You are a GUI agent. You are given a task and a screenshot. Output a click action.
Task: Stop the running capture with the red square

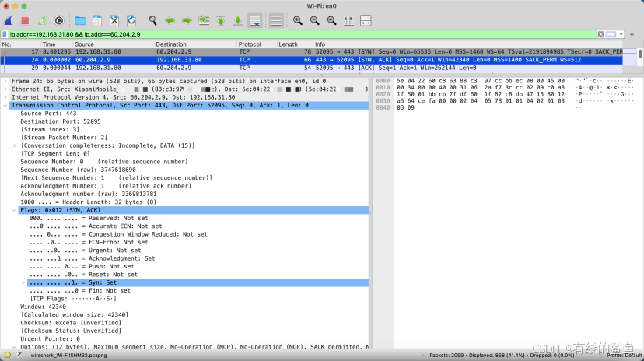click(25, 20)
